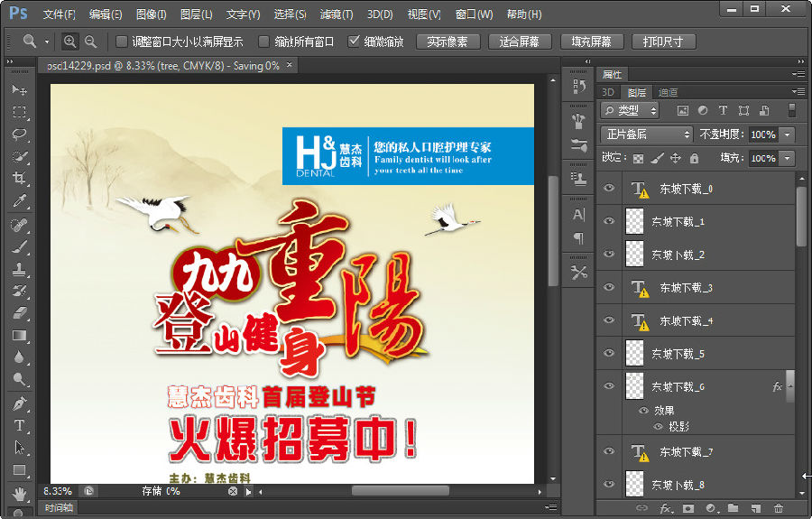Image resolution: width=812 pixels, height=519 pixels.
Task: Click the add layer style fx icon
Action: (666, 509)
